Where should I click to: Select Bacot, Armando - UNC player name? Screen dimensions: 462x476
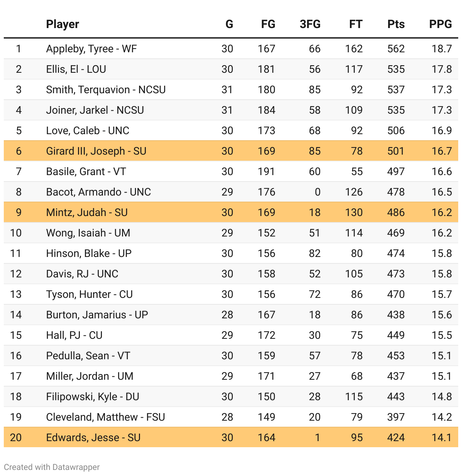pyautogui.click(x=98, y=192)
